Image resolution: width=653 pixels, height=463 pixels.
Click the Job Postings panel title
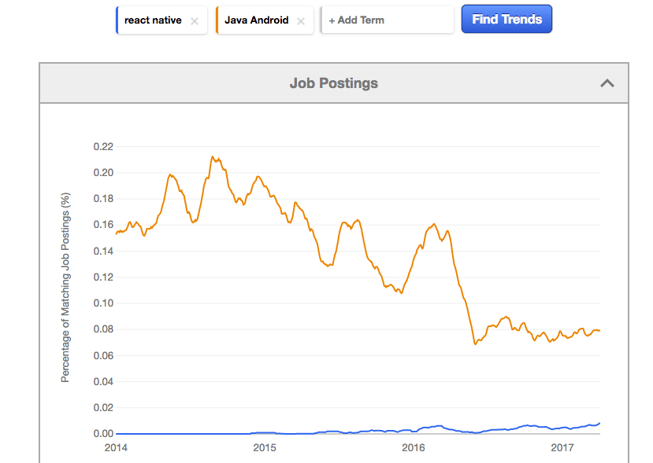(333, 83)
